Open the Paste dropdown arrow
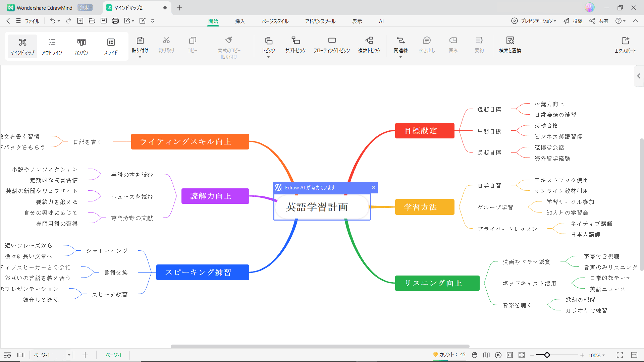 pyautogui.click(x=140, y=57)
